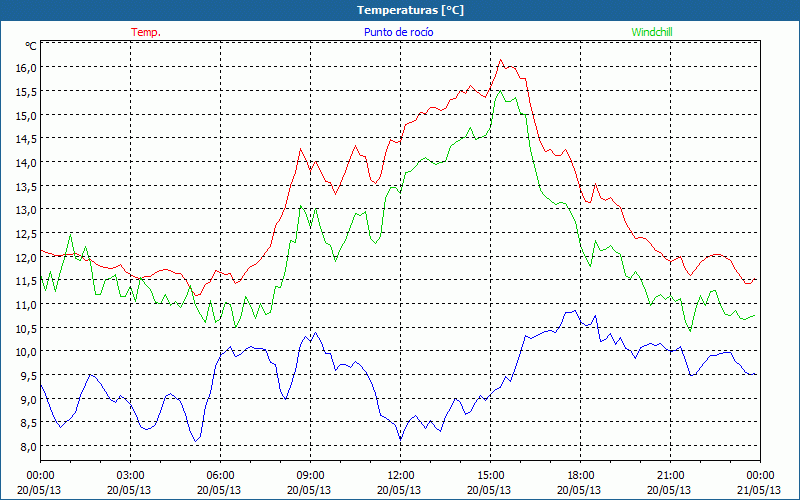Image resolution: width=800 pixels, height=500 pixels.
Task: Click the 03:00 time axis label
Action: pyautogui.click(x=130, y=475)
